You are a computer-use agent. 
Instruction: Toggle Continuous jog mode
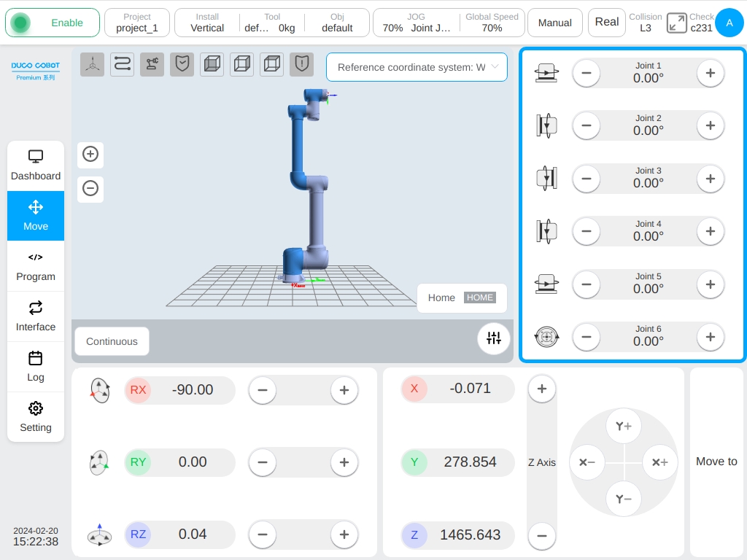(x=112, y=341)
